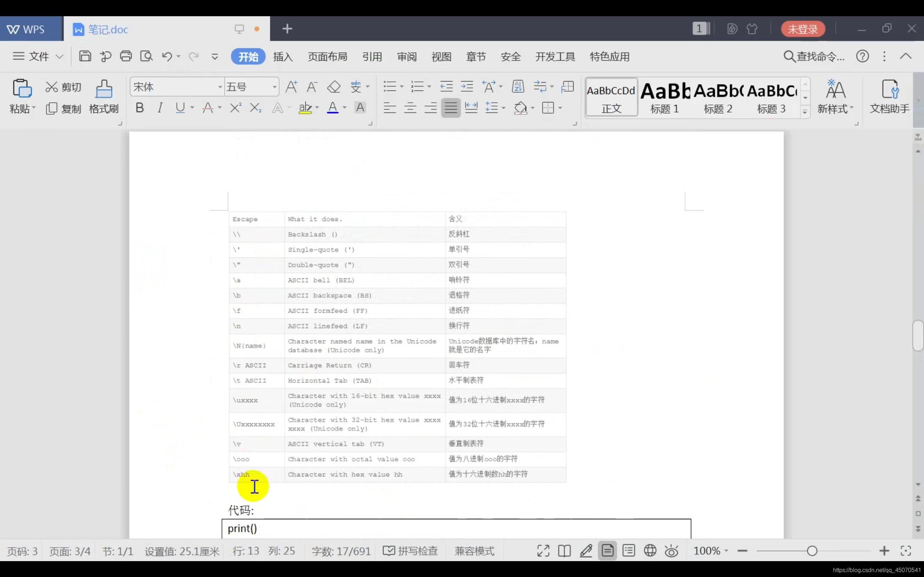
Task: Switch to the 插入 ribbon tab
Action: tap(283, 57)
